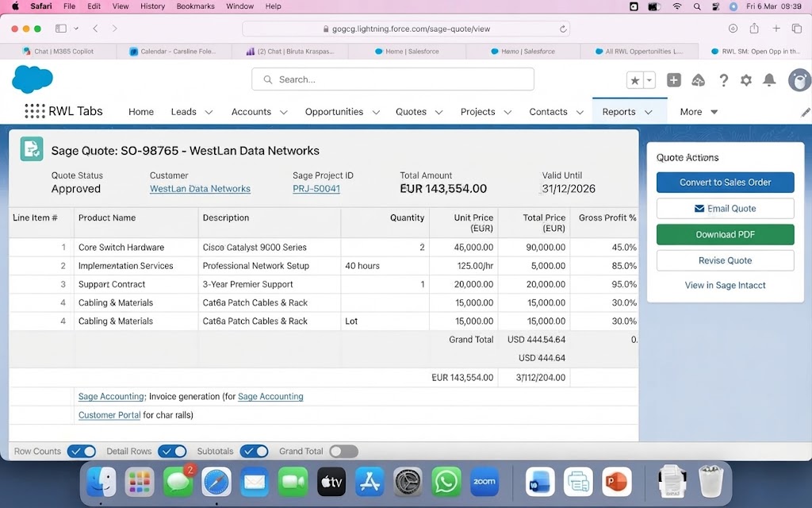Toggle the Safari sidebar icon
This screenshot has width=812, height=508.
coord(61,29)
